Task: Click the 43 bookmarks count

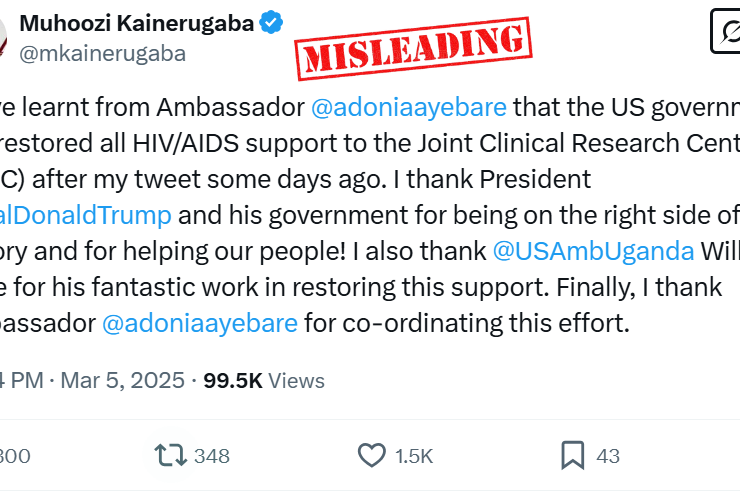Action: [x=607, y=456]
